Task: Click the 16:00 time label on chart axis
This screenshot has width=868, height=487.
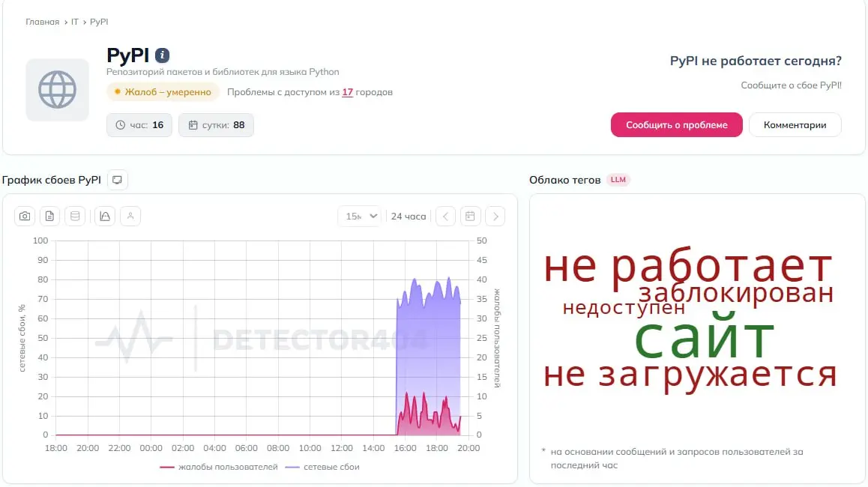Action: click(406, 448)
